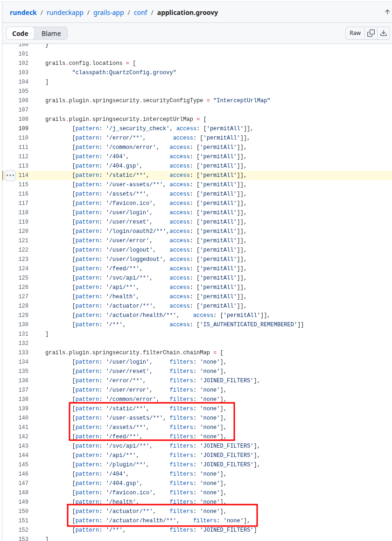Click line number 130 in the gutter

coord(23,324)
